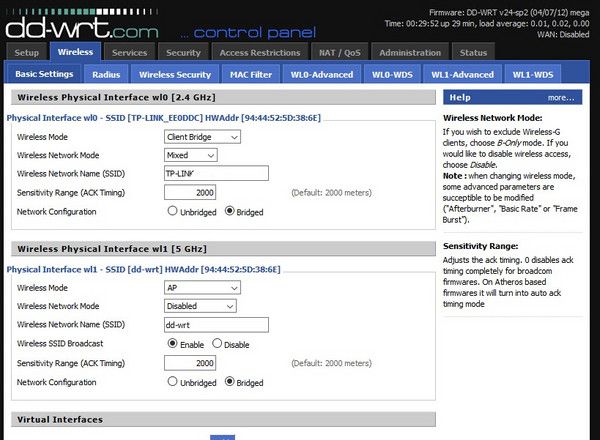Switch to the Services tab
The height and width of the screenshot is (440, 600).
[129, 52]
